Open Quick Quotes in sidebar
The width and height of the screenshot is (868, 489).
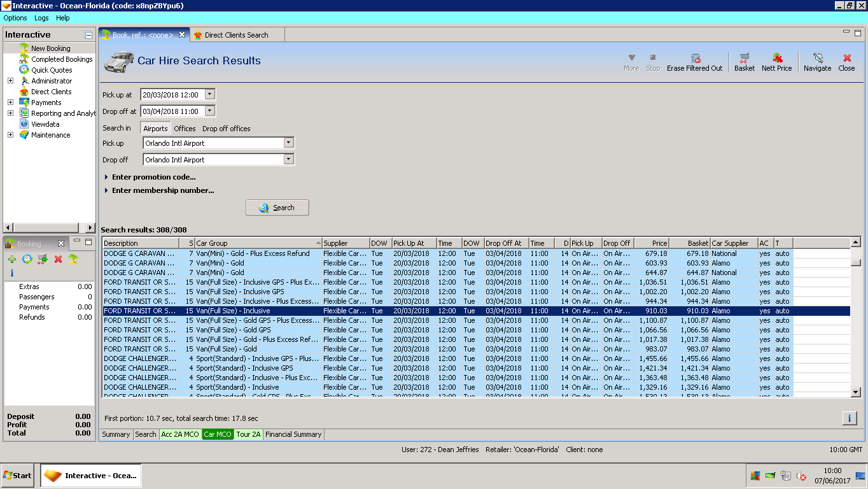[52, 70]
